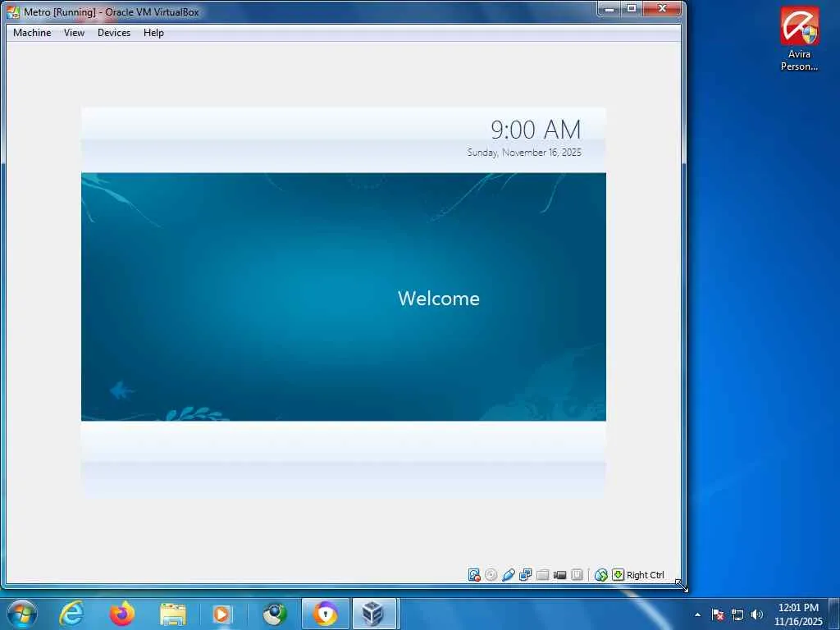Click the Welcome text on the guest screen
This screenshot has height=630, width=840.
coord(439,299)
